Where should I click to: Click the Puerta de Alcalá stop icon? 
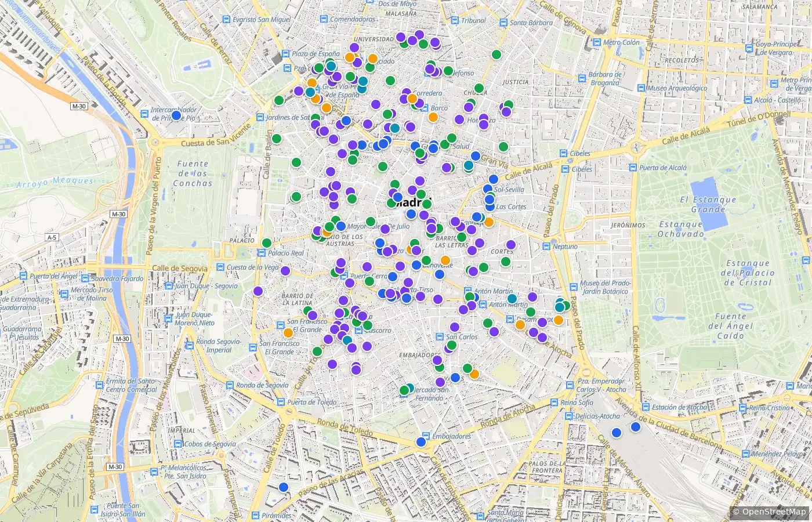(633, 168)
